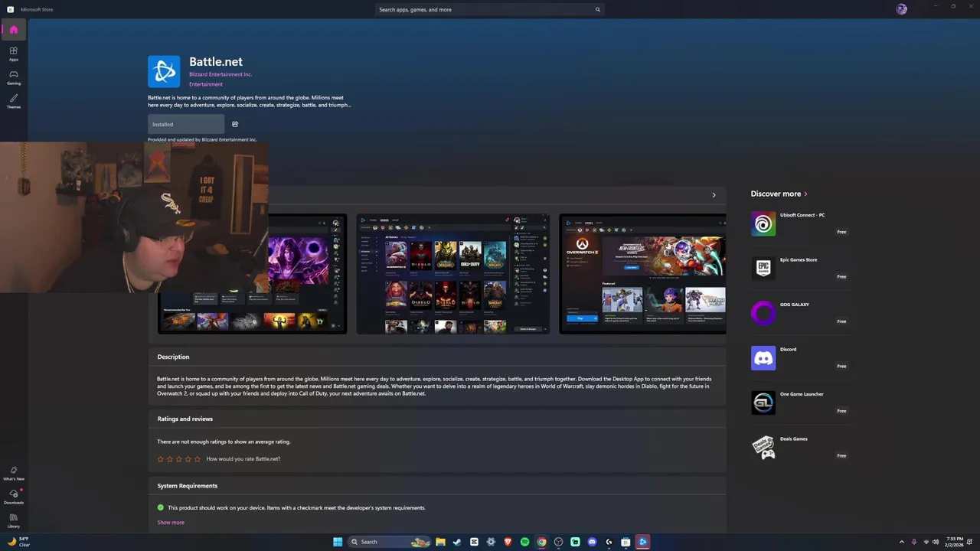Screen dimensions: 980x551
Task: Click Free button for Deals Games
Action: pos(841,455)
